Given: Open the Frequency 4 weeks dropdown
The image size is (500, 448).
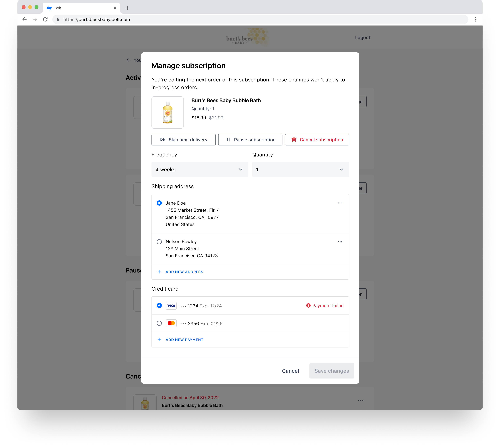Looking at the screenshot, I should [x=200, y=169].
